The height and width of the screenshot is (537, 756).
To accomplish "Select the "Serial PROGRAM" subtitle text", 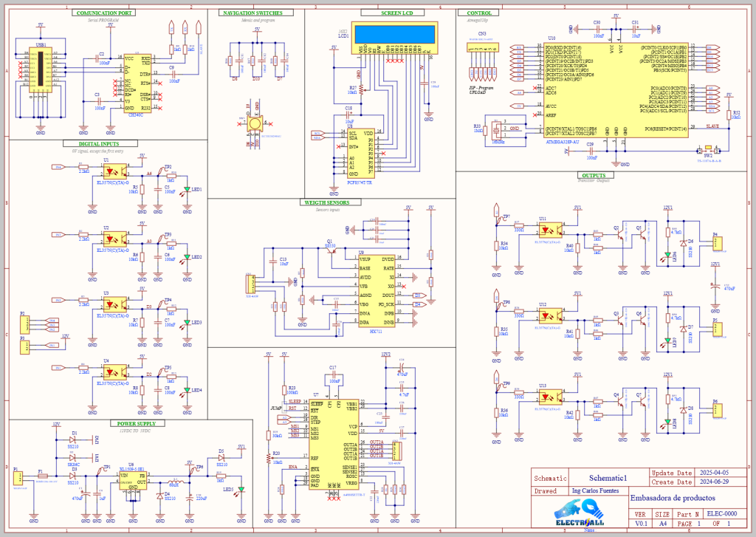I will [x=103, y=20].
